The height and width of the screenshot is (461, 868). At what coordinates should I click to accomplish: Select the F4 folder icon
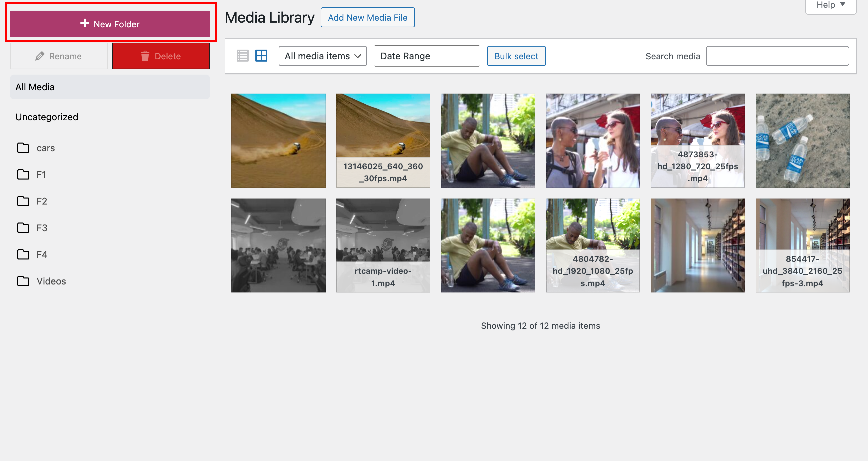pos(23,254)
